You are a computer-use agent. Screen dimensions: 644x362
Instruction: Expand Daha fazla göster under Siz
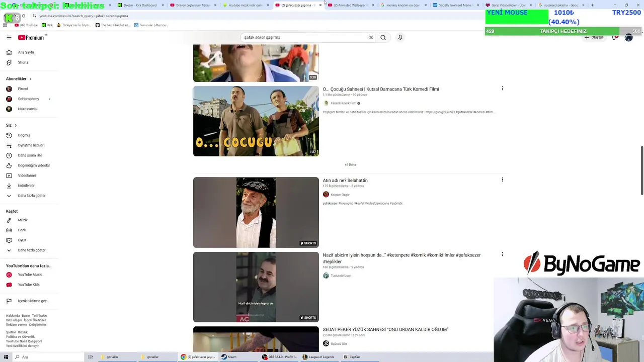31,196
